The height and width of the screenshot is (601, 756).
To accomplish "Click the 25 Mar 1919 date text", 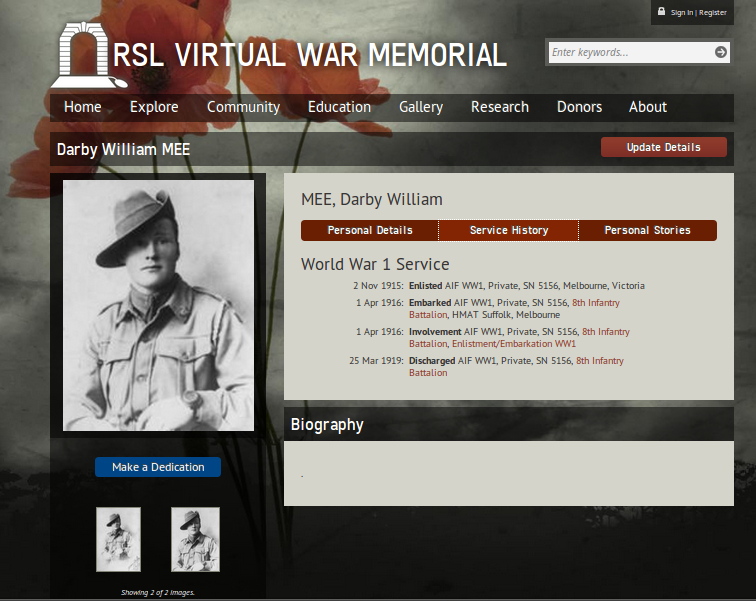I will (x=376, y=361).
